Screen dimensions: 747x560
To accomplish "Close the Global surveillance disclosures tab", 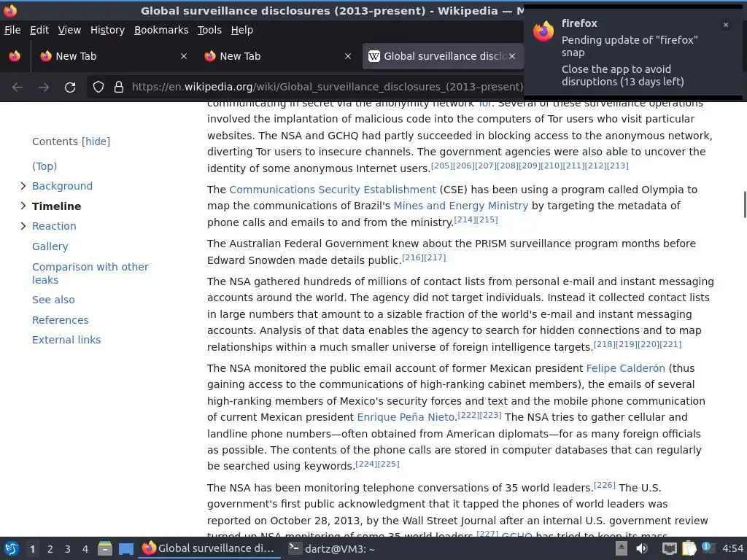I will click(511, 56).
